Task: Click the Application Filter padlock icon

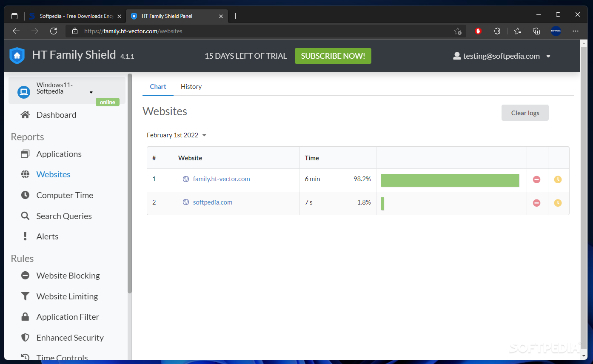Action: 26,317
